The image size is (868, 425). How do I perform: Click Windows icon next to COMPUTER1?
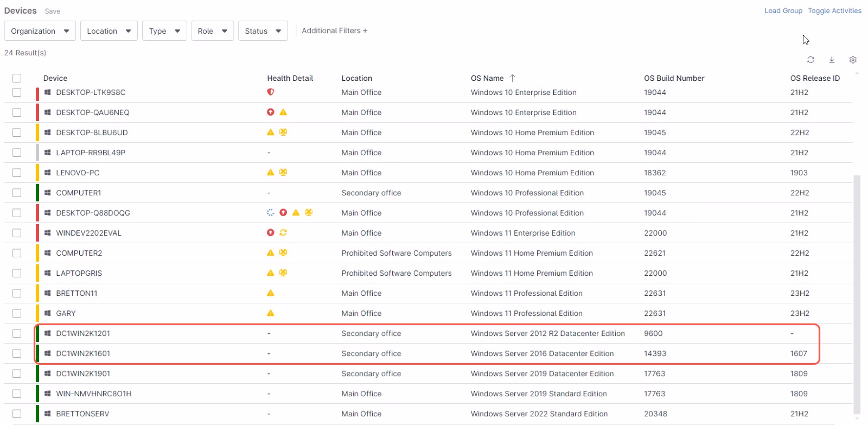pos(48,193)
